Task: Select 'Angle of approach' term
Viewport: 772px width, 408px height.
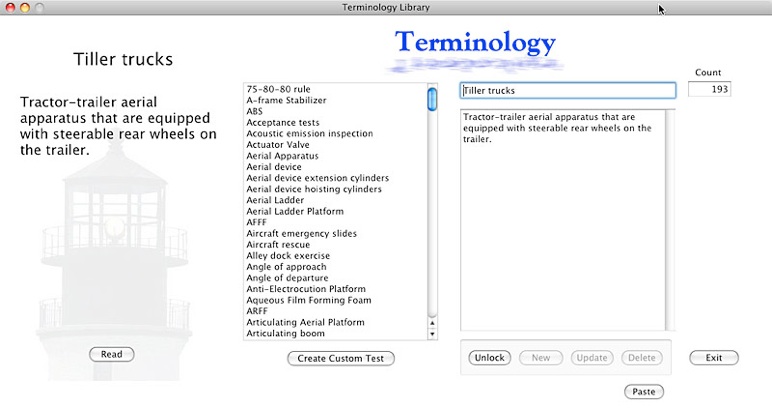Action: click(x=286, y=267)
